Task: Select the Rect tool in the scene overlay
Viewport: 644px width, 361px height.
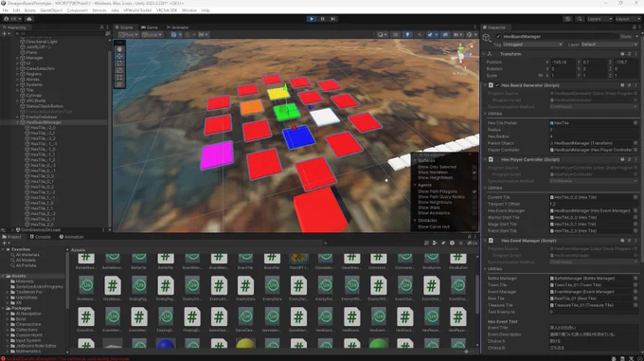Action: pos(119,77)
